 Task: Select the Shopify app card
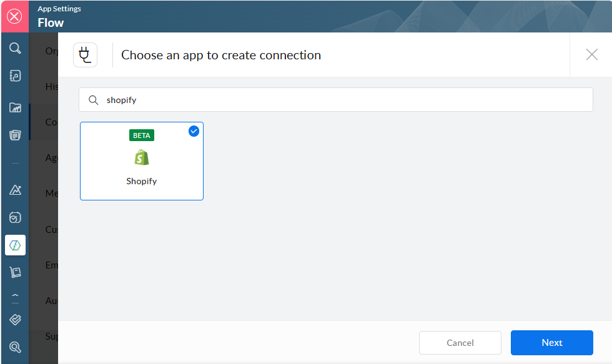[x=142, y=161]
